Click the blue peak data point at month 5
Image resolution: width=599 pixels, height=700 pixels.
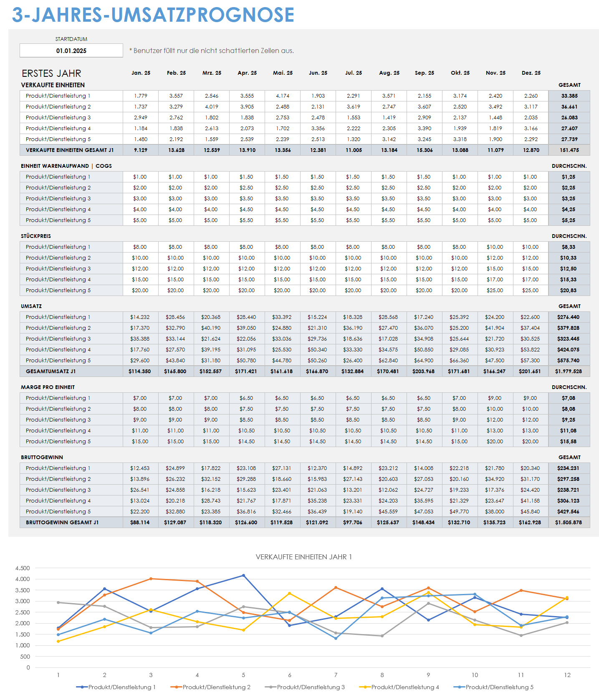click(x=243, y=576)
